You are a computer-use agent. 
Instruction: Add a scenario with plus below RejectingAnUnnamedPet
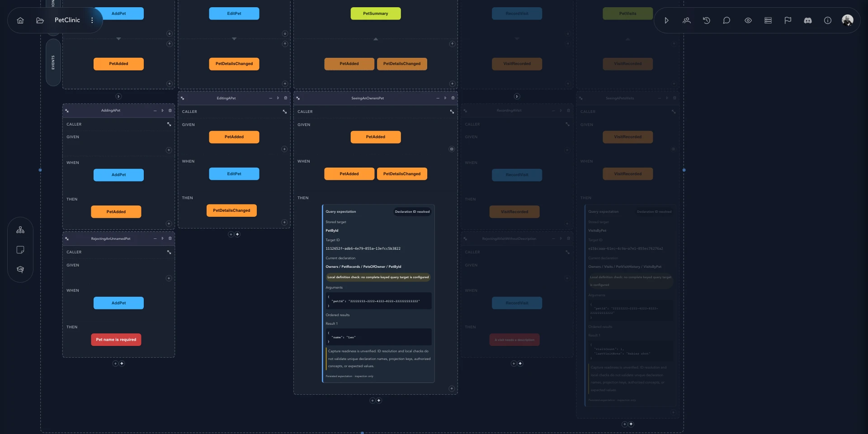pos(115,364)
